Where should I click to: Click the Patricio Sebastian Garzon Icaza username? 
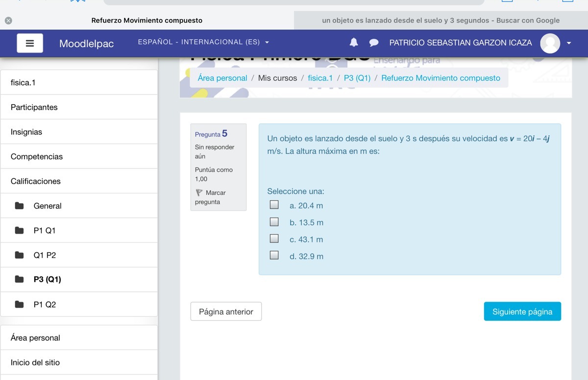461,43
